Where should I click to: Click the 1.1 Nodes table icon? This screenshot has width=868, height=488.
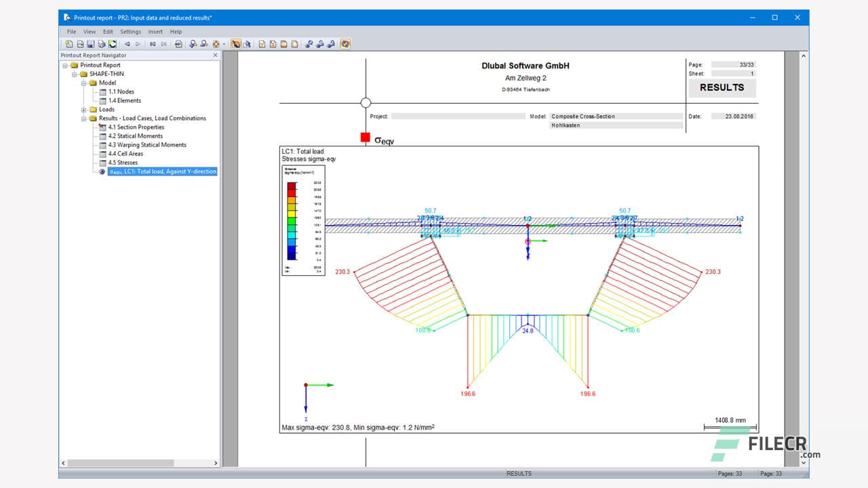pyautogui.click(x=102, y=91)
